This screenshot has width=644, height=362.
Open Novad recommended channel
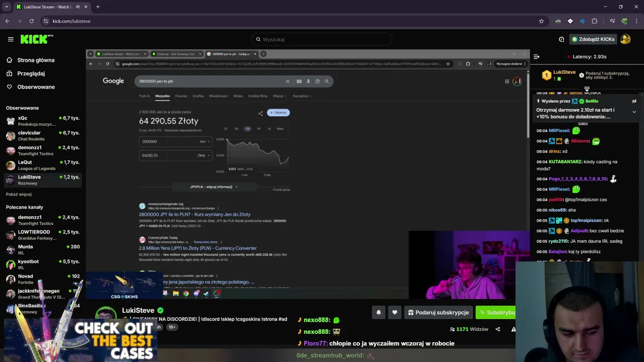(43, 279)
